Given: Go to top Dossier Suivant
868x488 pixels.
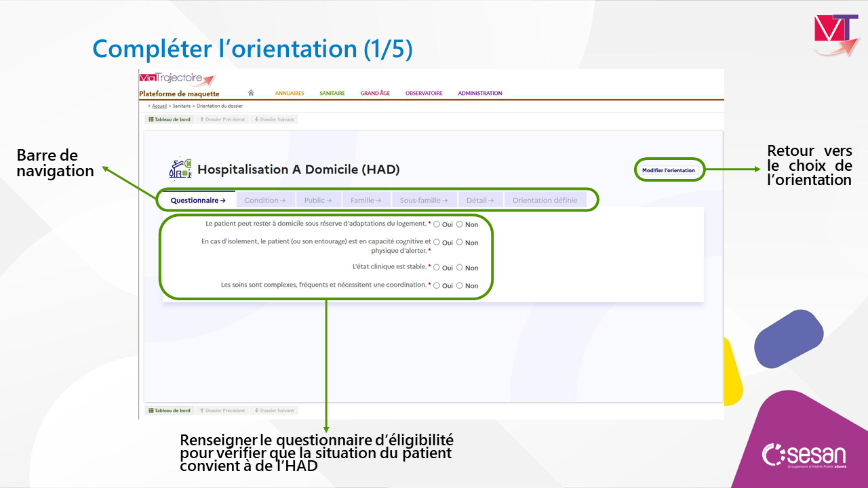Looking at the screenshot, I should (274, 119).
